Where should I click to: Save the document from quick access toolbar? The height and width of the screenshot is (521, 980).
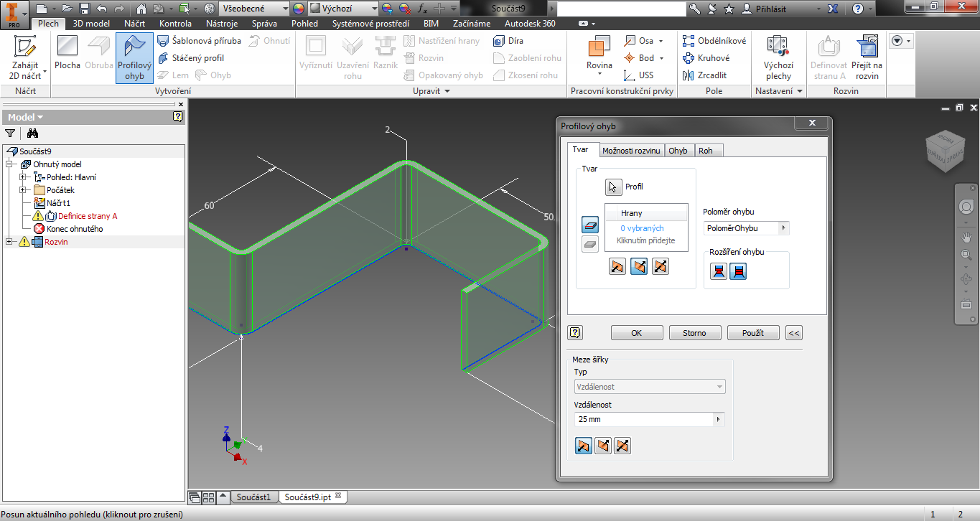coord(85,9)
